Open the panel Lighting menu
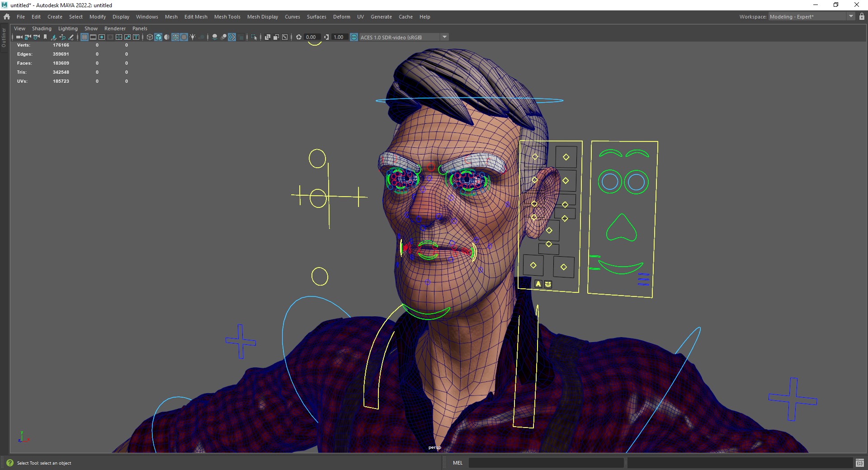The width and height of the screenshot is (868, 470). click(68, 28)
